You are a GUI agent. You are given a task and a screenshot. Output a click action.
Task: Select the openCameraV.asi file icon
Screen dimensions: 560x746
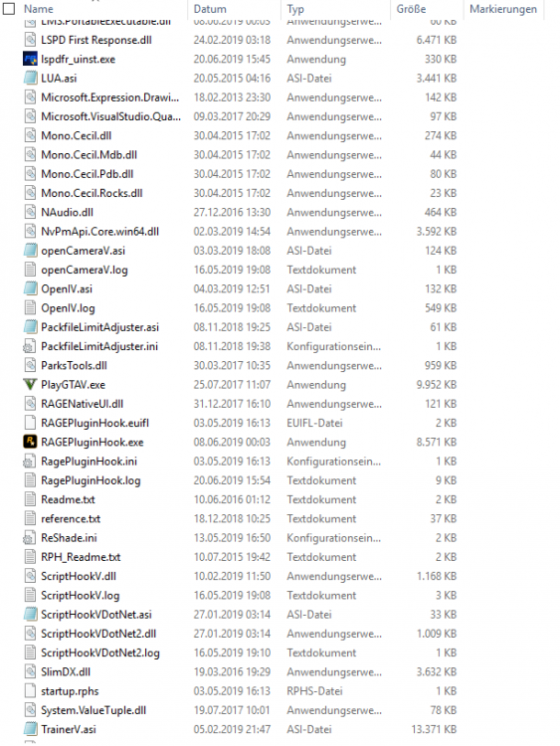(30, 251)
